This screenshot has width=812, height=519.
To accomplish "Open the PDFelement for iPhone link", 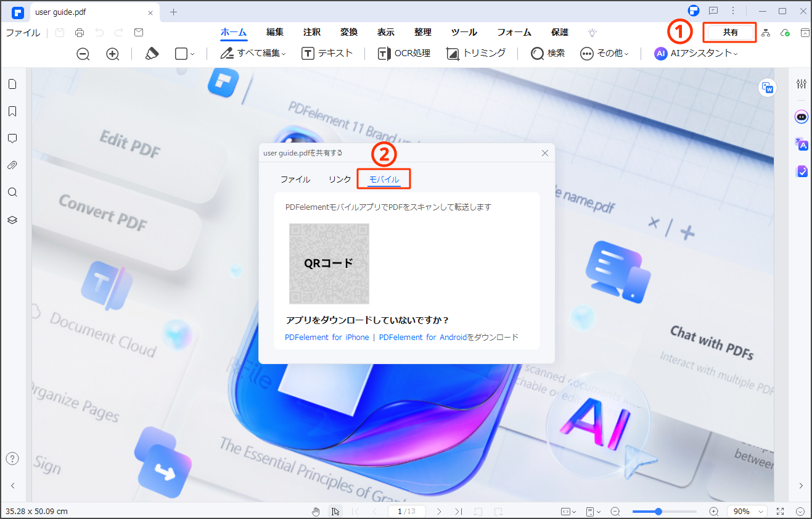I will pos(327,338).
